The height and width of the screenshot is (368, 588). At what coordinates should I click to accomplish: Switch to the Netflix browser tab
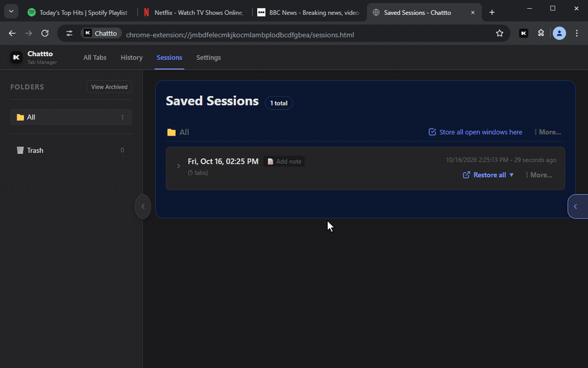tap(194, 12)
